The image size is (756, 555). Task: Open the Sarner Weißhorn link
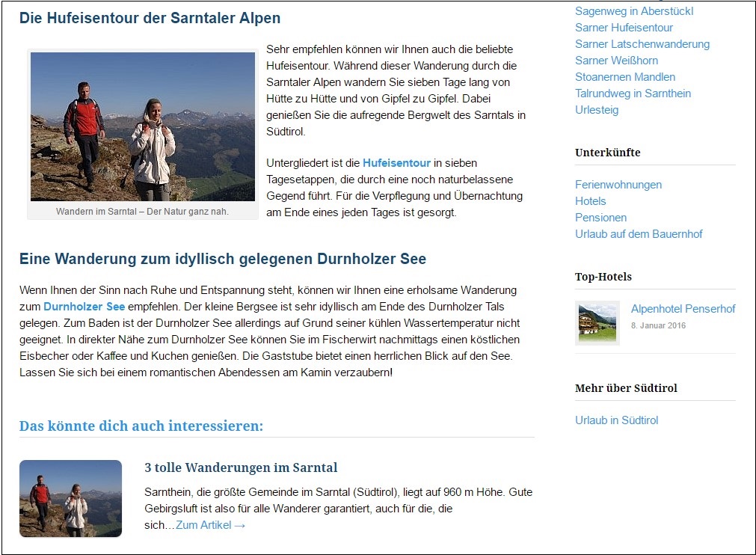click(616, 61)
